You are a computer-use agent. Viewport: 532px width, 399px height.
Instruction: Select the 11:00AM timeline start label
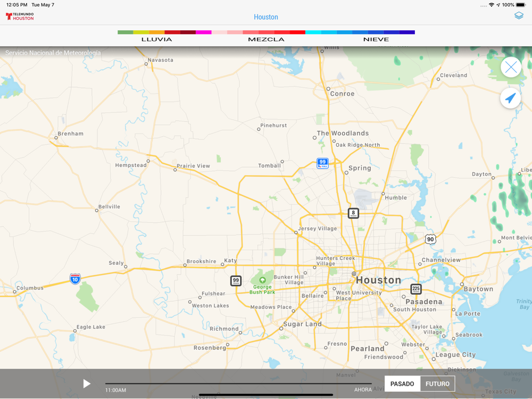click(x=115, y=390)
